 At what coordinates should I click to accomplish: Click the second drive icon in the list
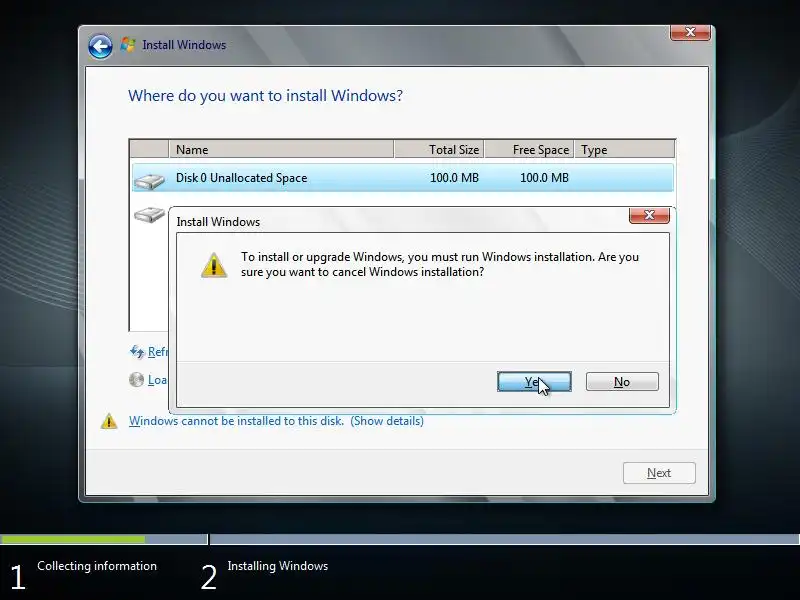[149, 214]
